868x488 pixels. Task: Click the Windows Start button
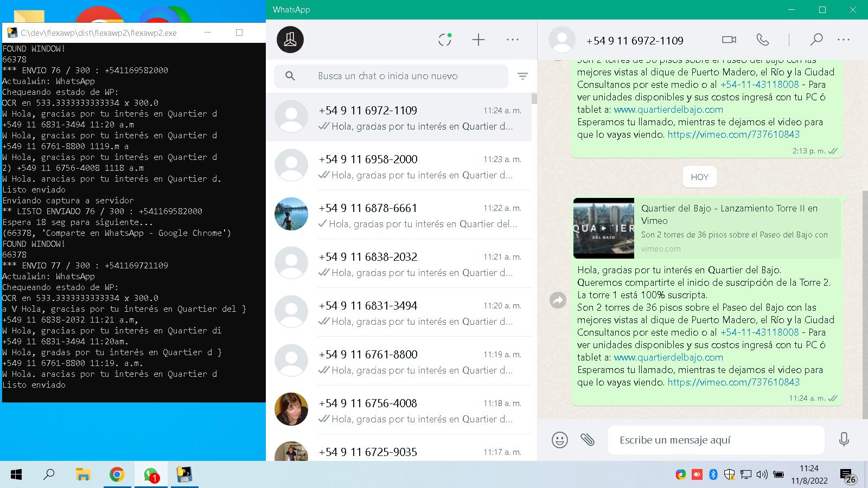pyautogui.click(x=16, y=475)
